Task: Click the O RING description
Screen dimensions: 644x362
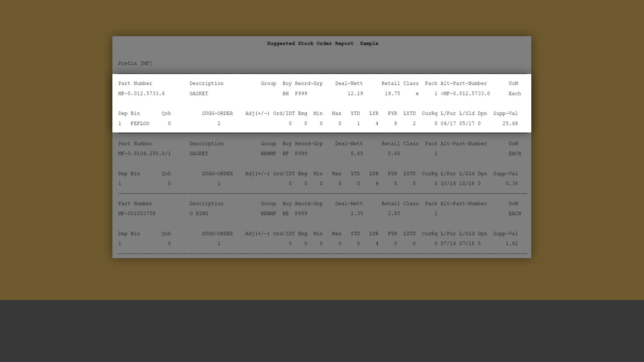Action: coord(199,214)
